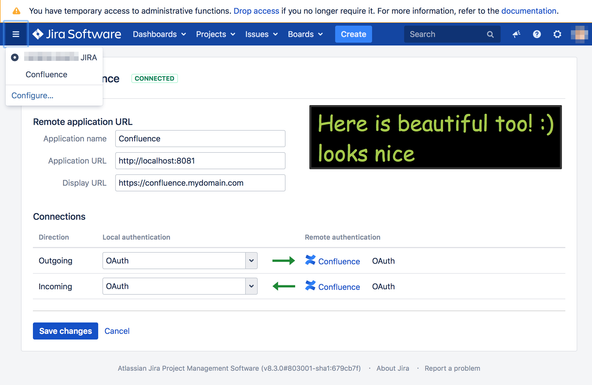Click the Jira version text in footer
The width and height of the screenshot is (592, 385).
tap(239, 368)
